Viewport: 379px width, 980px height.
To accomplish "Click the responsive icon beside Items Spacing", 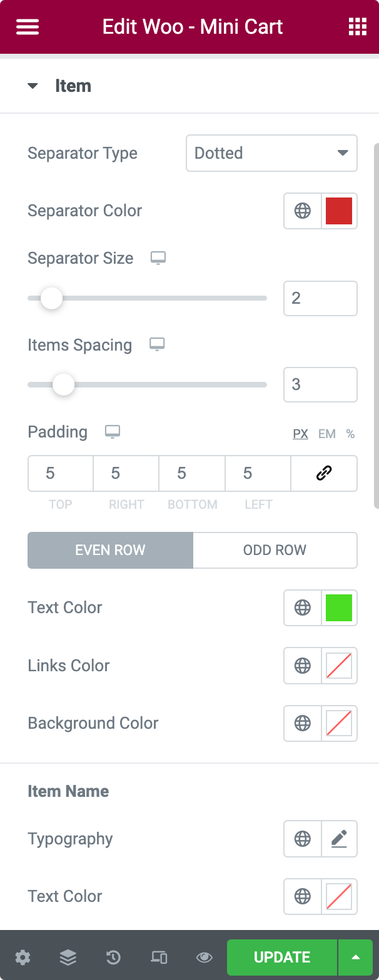I will [157, 344].
